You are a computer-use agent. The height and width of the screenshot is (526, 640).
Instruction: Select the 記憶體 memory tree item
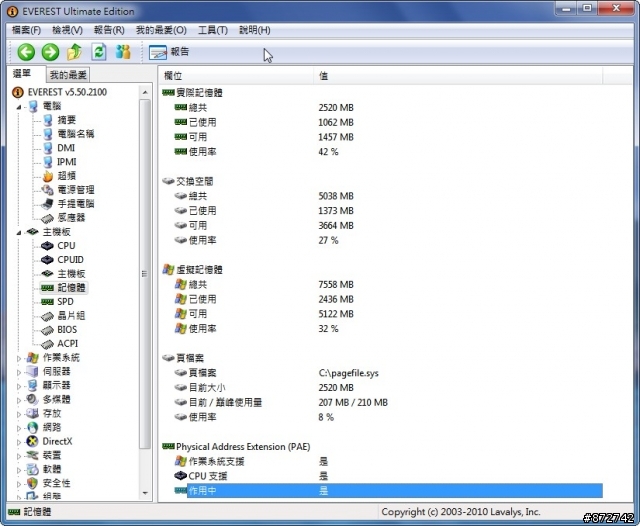pos(71,288)
